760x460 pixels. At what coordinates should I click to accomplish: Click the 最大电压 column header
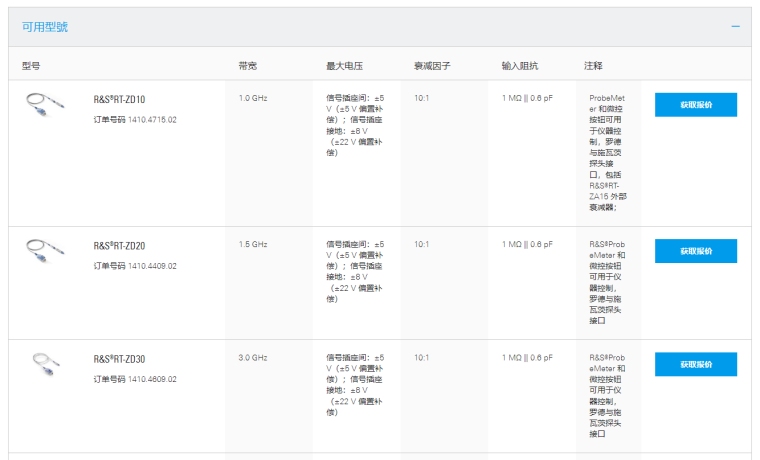click(344, 65)
